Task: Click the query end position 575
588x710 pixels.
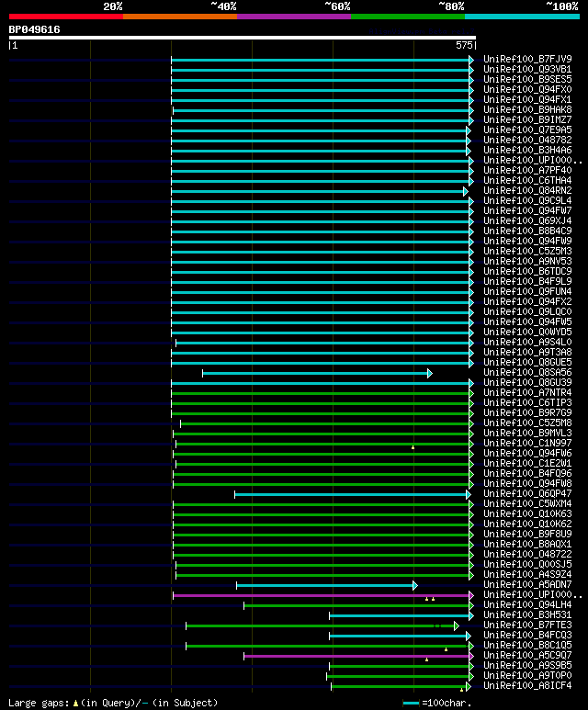Action: (464, 45)
